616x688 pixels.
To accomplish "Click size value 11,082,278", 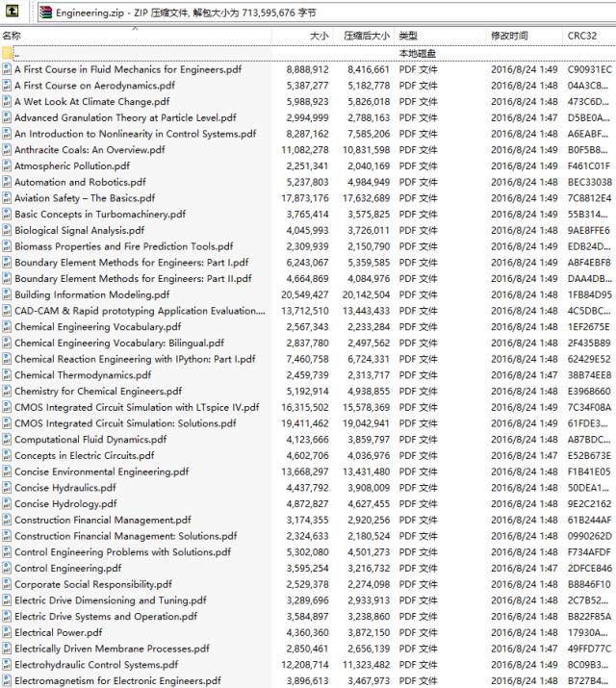I will pos(305,150).
